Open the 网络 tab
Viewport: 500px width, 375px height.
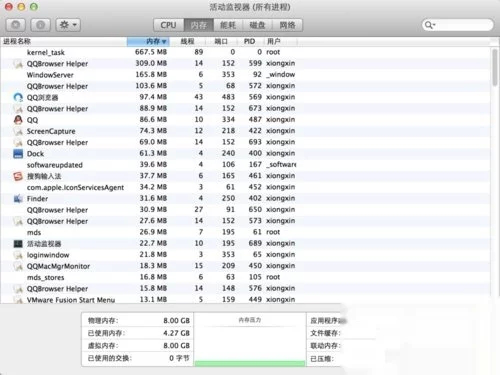pos(287,25)
